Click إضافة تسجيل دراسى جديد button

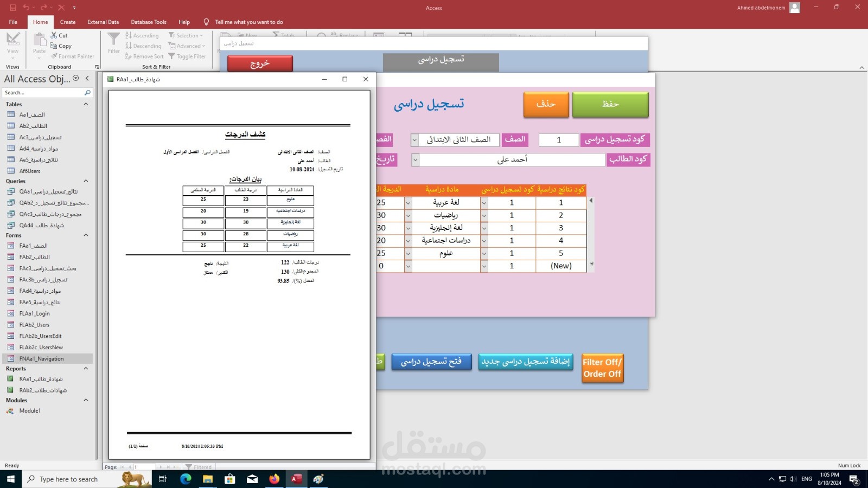coord(526,362)
